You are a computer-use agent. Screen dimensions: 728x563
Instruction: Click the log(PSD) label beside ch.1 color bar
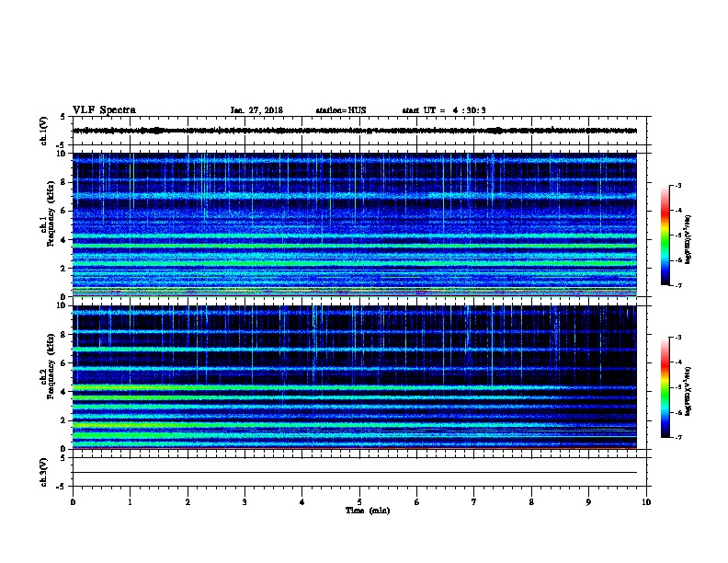tap(688, 239)
